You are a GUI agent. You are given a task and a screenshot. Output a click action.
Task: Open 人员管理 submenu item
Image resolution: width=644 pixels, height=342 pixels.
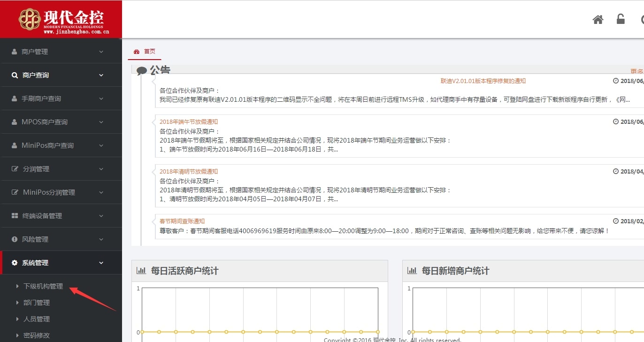tap(37, 319)
